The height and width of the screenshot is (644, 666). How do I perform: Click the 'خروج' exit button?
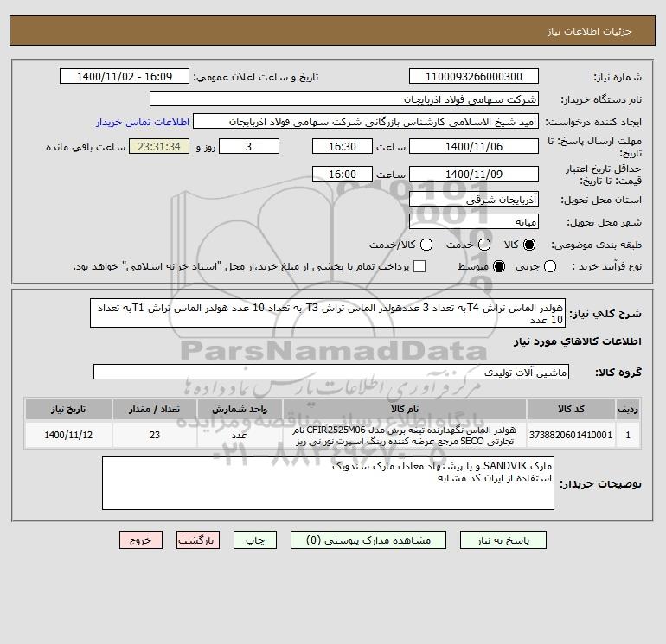tap(141, 540)
